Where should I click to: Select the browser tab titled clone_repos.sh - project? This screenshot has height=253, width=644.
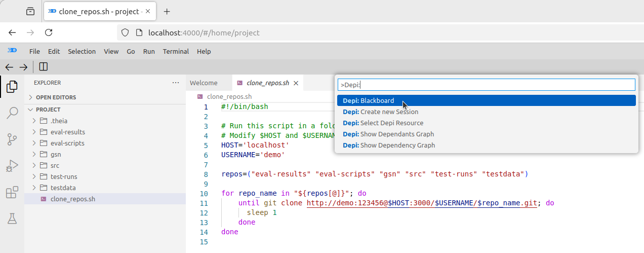click(100, 11)
